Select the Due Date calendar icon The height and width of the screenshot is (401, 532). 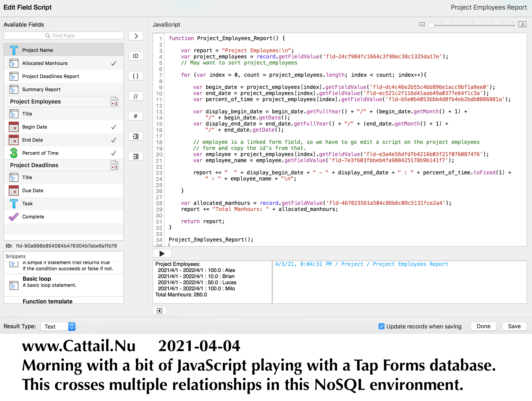point(14,191)
